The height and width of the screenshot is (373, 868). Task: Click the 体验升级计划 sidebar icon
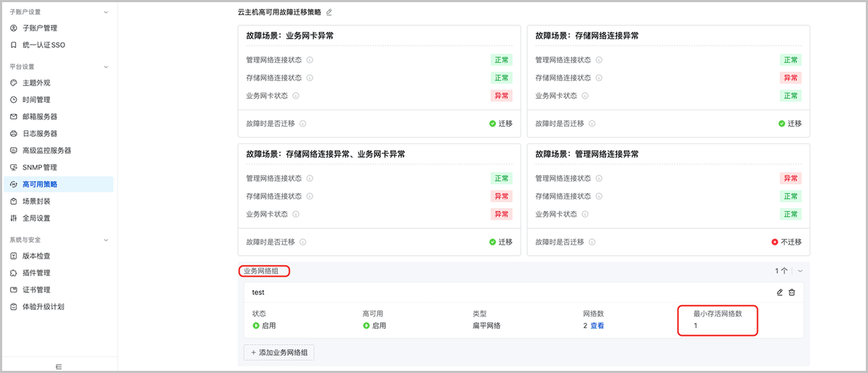pyautogui.click(x=14, y=307)
